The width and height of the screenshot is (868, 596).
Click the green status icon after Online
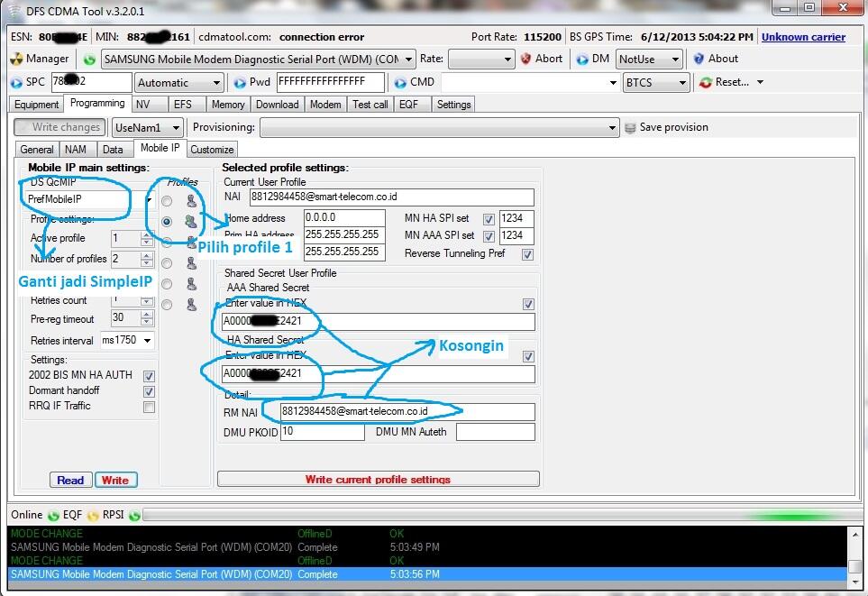pos(53,516)
